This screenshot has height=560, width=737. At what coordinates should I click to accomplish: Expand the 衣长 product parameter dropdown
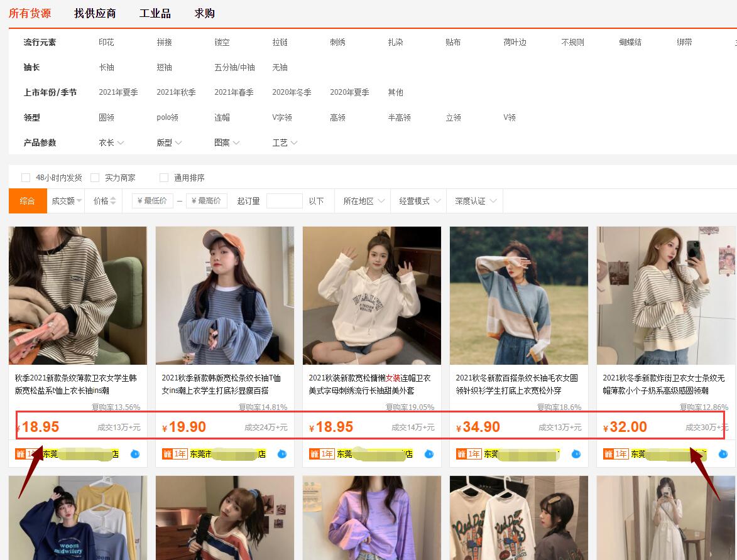[x=111, y=143]
